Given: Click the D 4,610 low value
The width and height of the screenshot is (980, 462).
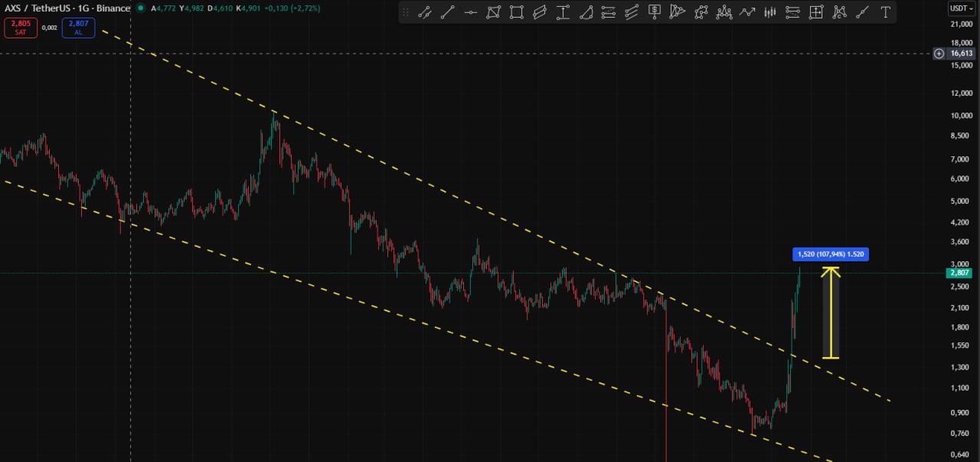Looking at the screenshot, I should point(220,8).
